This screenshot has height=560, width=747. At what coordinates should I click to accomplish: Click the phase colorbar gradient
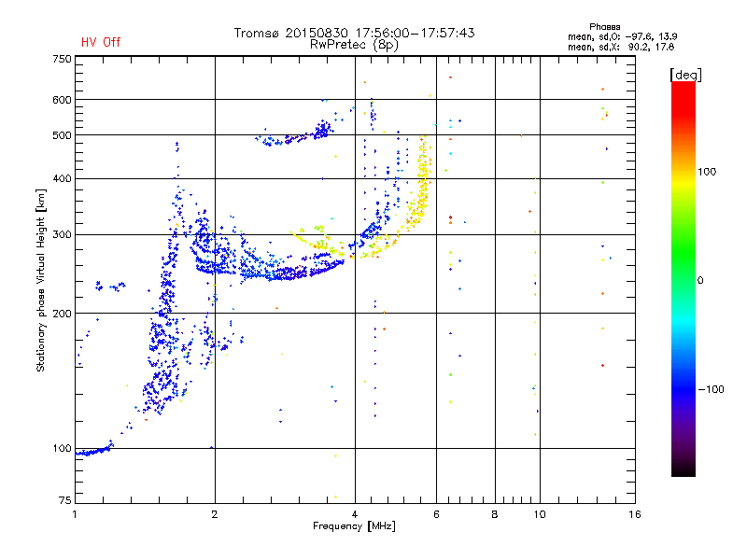pos(684,278)
